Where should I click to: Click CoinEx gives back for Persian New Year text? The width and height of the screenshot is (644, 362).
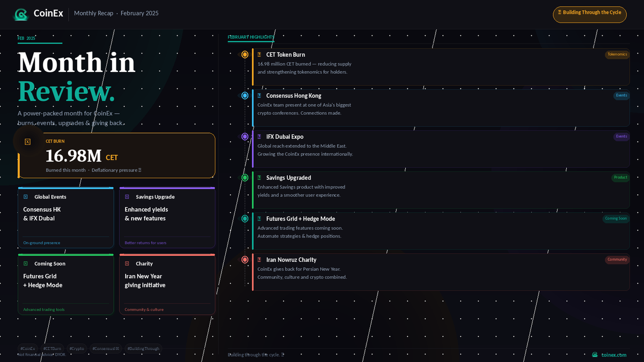[302, 273]
